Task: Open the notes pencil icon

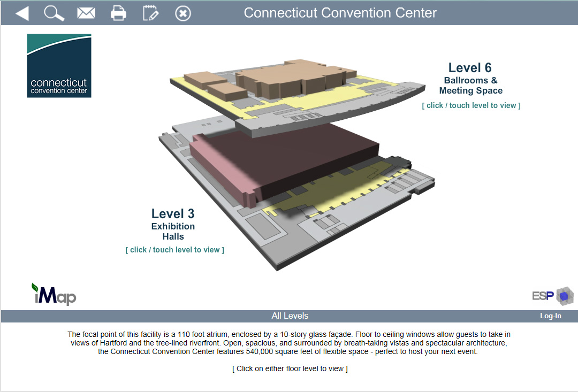Action: pos(150,13)
